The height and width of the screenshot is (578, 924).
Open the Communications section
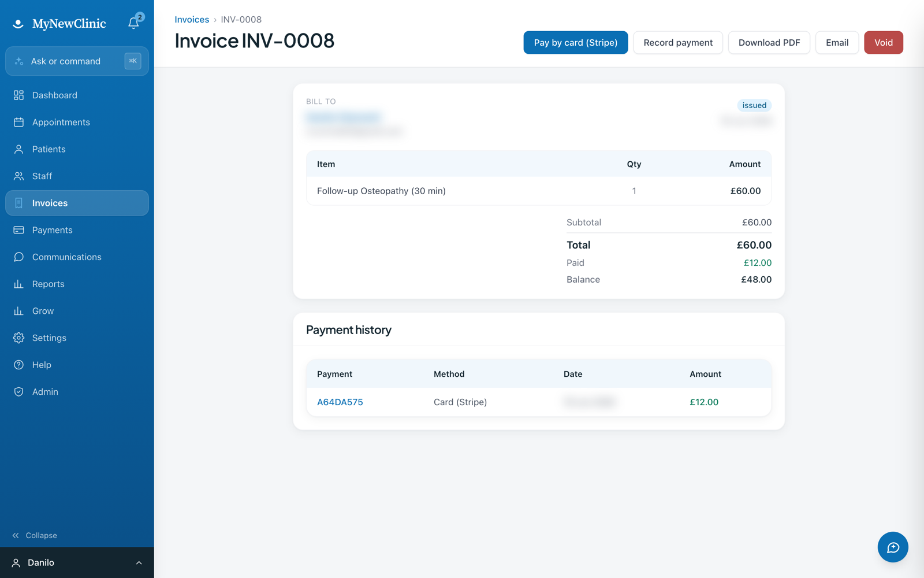pyautogui.click(x=77, y=257)
